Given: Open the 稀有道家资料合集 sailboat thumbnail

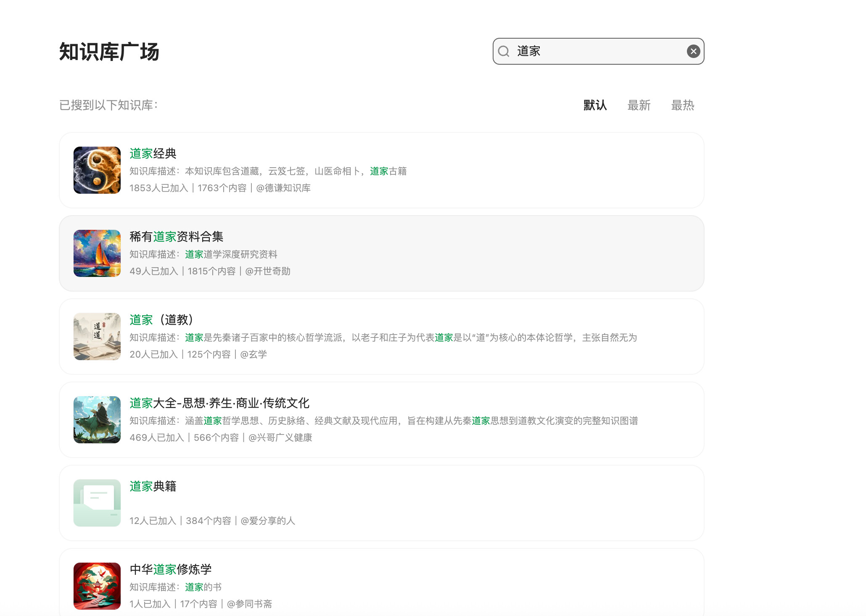Looking at the screenshot, I should (x=97, y=253).
